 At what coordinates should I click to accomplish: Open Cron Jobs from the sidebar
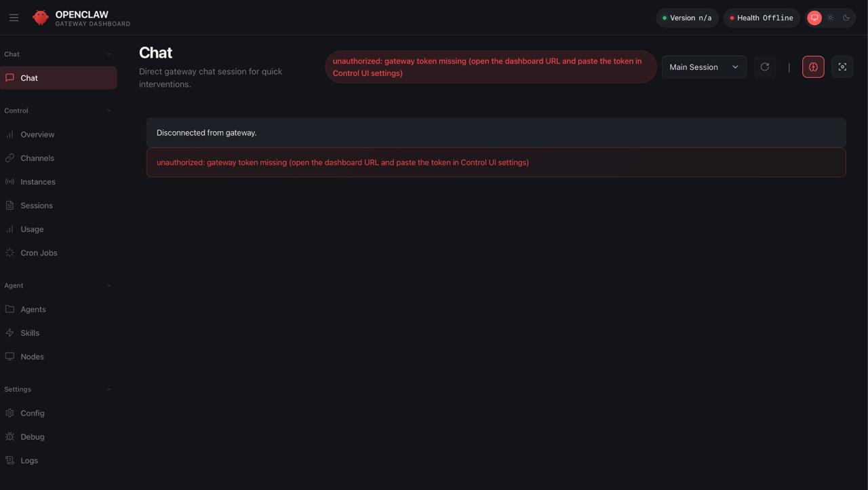click(x=39, y=253)
